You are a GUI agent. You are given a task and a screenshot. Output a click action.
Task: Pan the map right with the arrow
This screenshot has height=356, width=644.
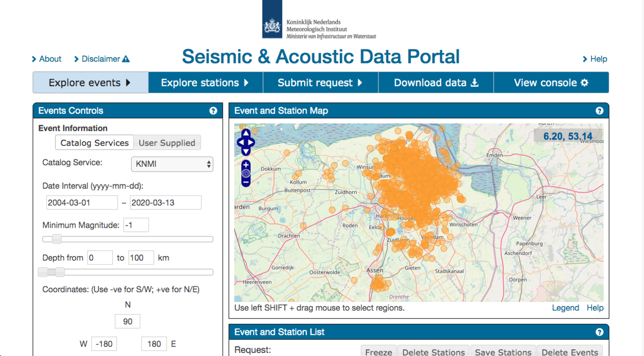point(252,143)
